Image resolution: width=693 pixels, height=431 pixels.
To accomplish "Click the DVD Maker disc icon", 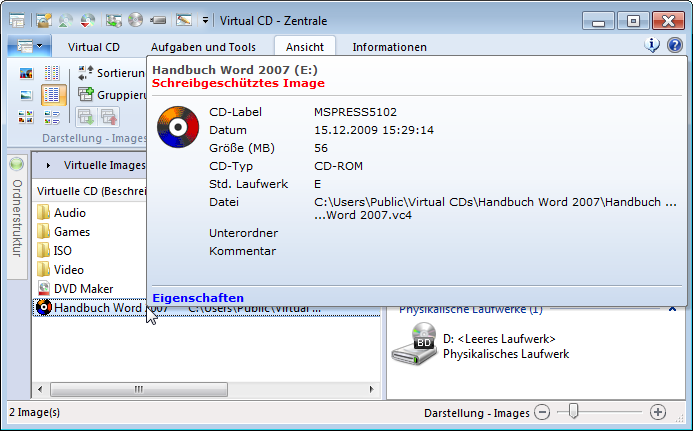I will tap(44, 288).
